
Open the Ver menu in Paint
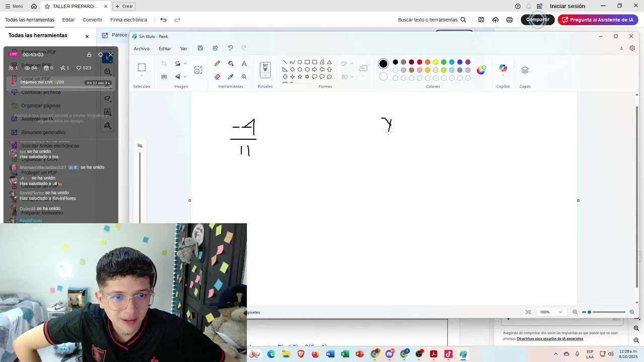coord(184,49)
